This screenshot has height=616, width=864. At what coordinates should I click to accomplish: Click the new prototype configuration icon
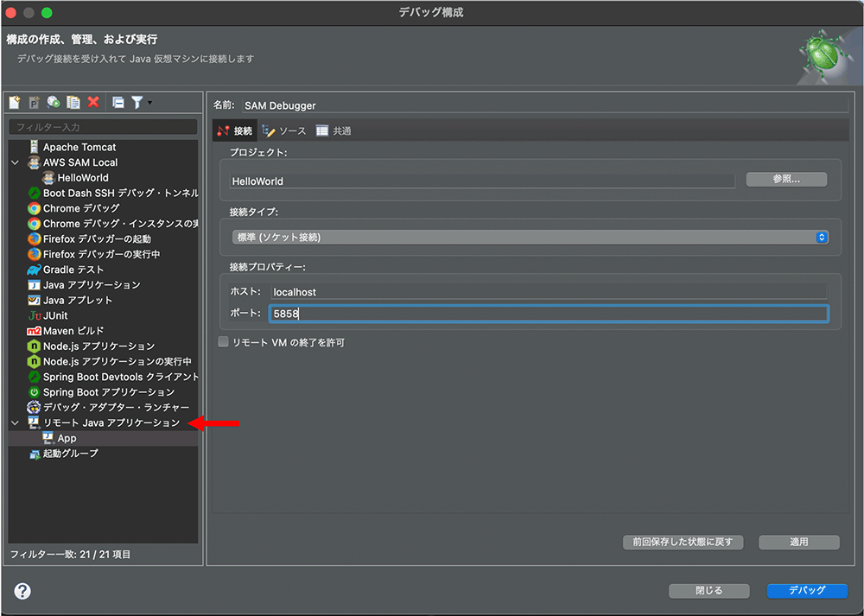click(x=35, y=103)
